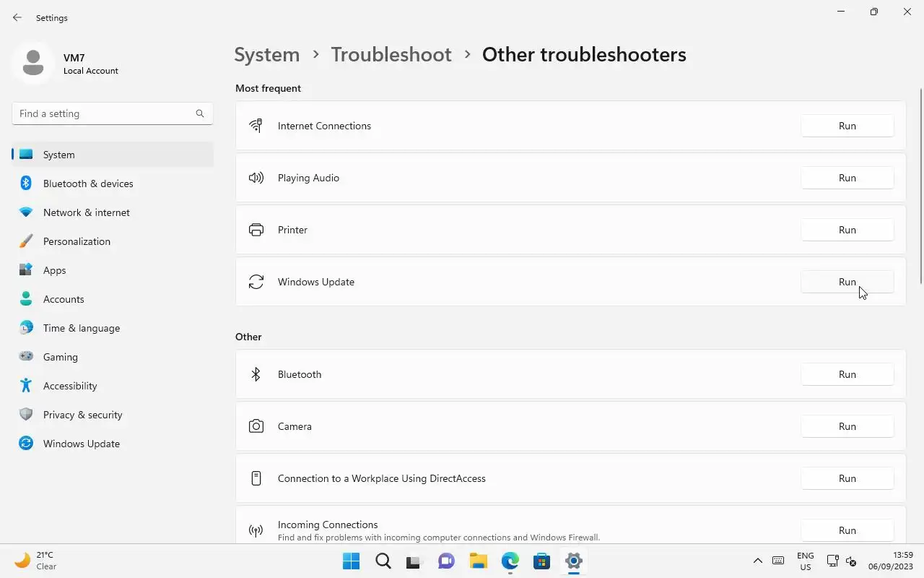This screenshot has width=924, height=578.
Task: Click the Windows Update sync arrows icon in troubleshooter list
Action: (256, 282)
